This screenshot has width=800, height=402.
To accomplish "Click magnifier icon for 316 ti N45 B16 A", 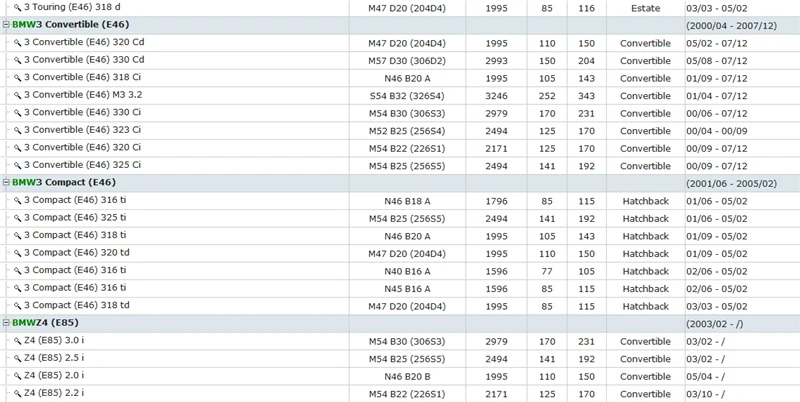I will pos(17,288).
